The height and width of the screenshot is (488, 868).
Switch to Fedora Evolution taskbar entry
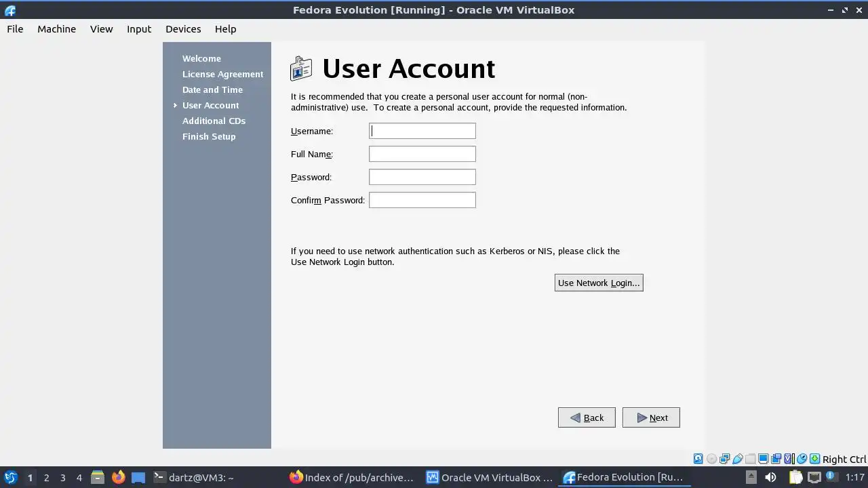[624, 477]
